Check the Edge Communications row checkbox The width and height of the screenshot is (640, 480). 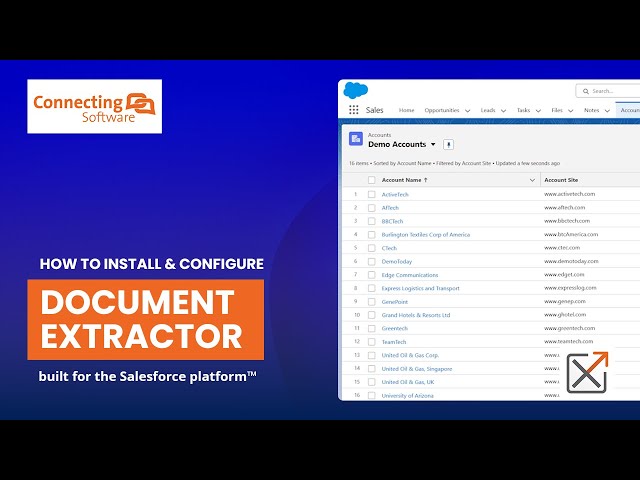tap(371, 275)
